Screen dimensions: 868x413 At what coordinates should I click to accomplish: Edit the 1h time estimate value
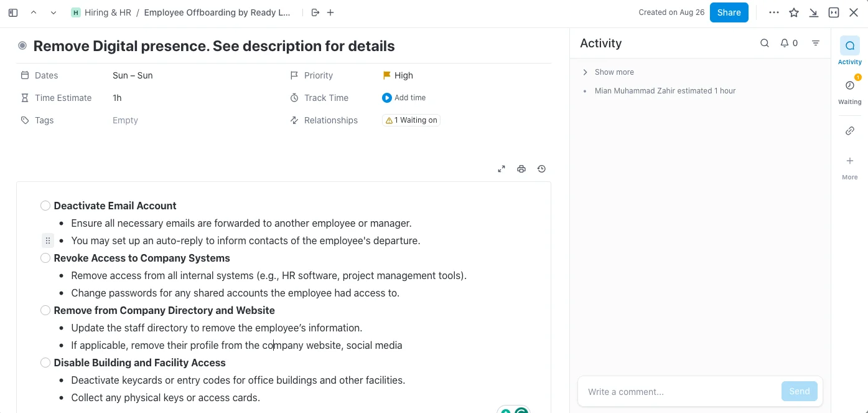tap(117, 98)
